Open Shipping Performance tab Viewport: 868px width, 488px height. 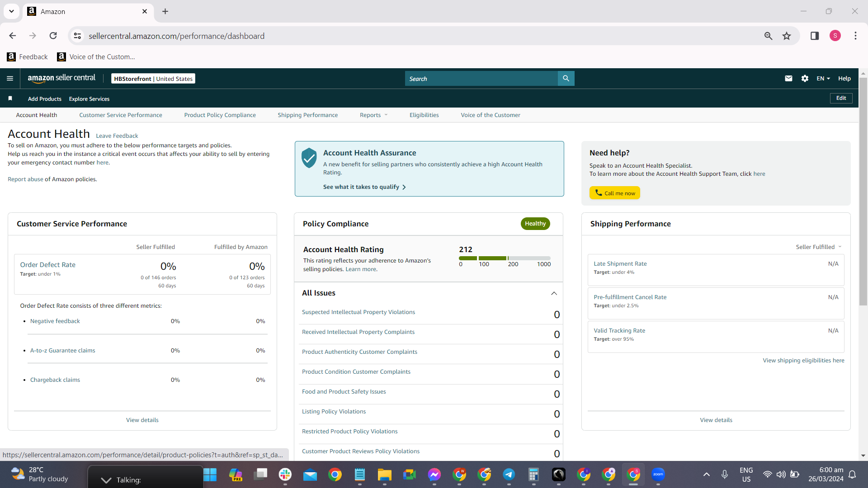(x=308, y=115)
